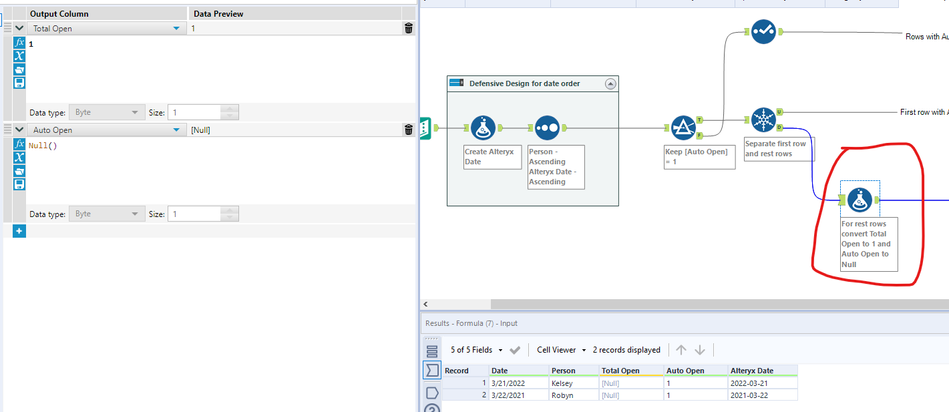
Task: Click the 2022-03-21 Alteryx Date cell
Action: tap(763, 383)
